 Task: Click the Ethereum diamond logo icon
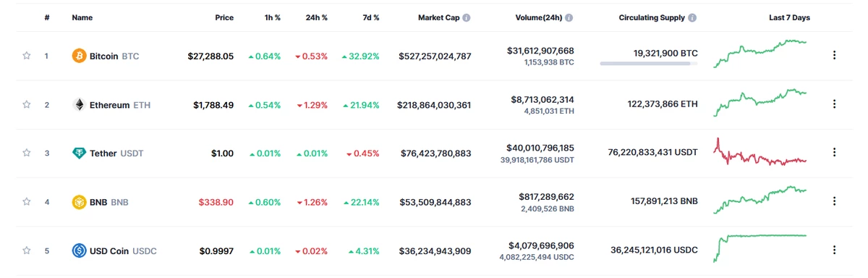click(x=79, y=105)
